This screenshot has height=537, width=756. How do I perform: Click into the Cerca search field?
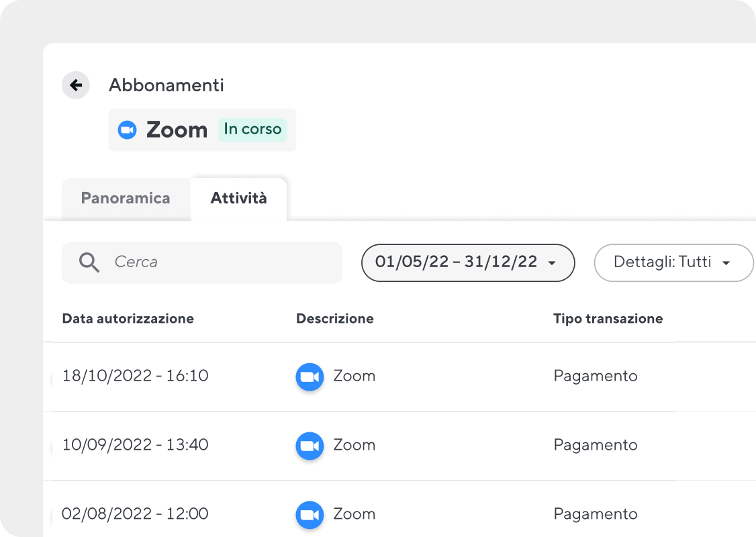(x=202, y=262)
